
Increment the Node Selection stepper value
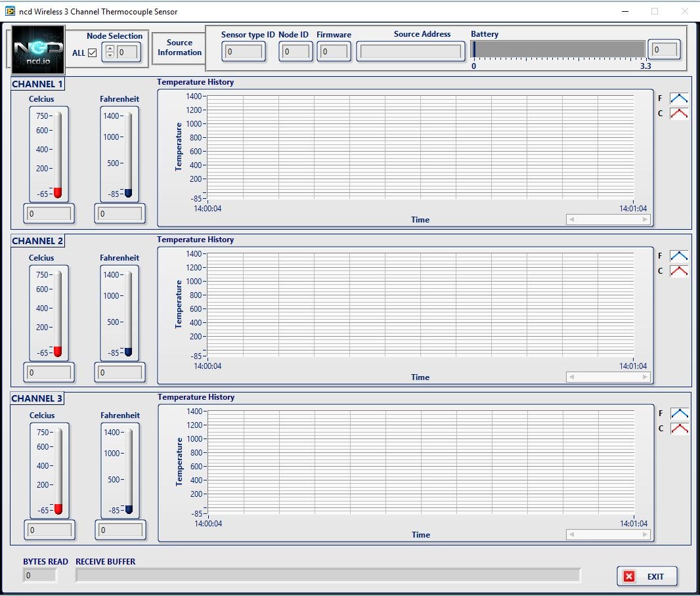[x=110, y=49]
